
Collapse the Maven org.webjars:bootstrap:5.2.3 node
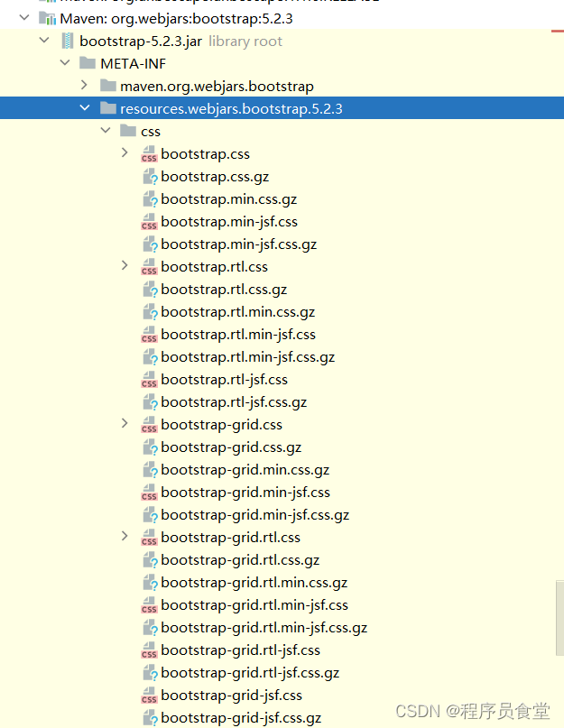24,18
